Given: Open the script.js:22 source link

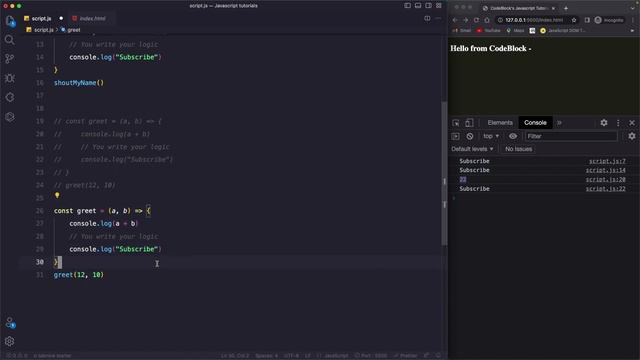Looking at the screenshot, I should pos(605,189).
